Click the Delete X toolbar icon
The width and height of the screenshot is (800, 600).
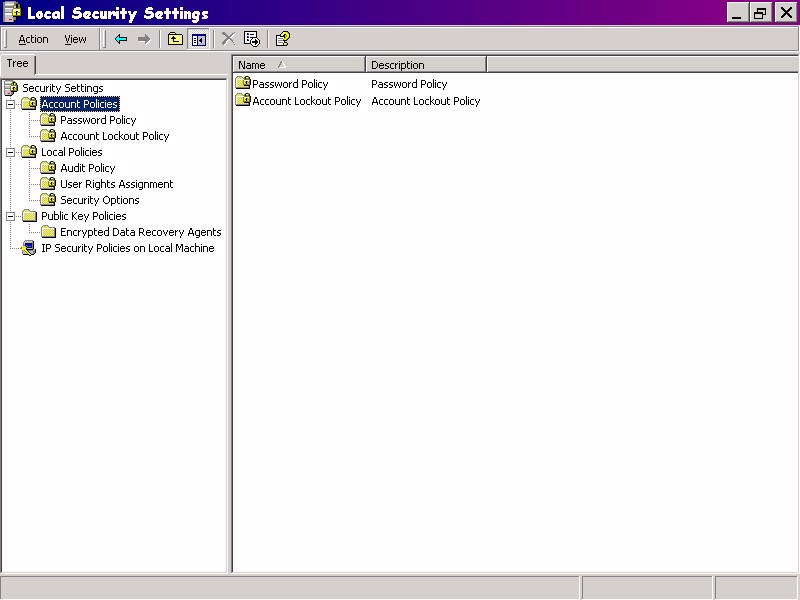pyautogui.click(x=228, y=39)
